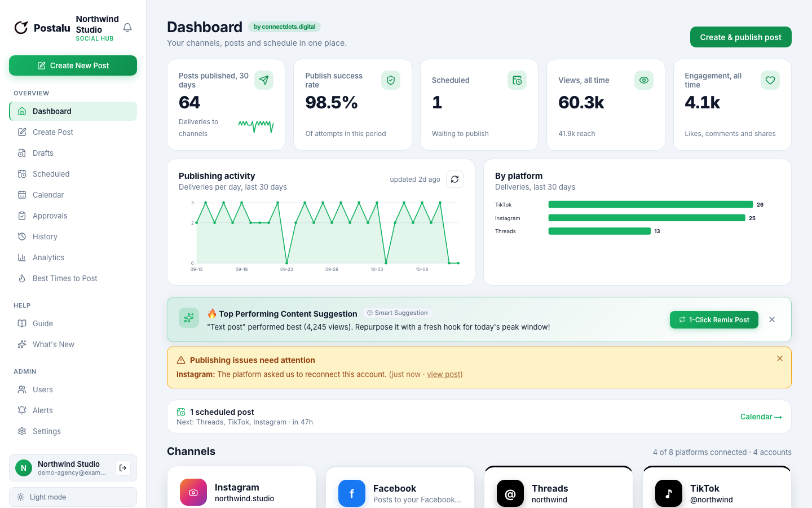The image size is (812, 508).
Task: Open What's New in sidebar
Action: (73, 344)
